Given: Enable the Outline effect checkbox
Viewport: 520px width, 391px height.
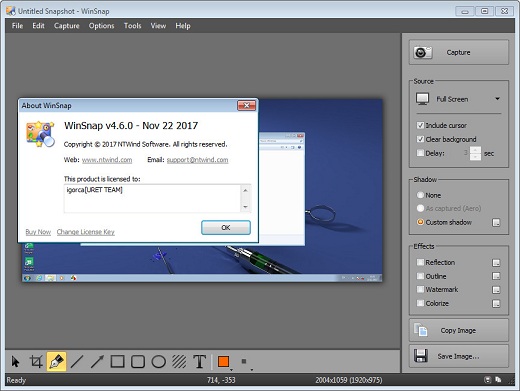Looking at the screenshot, I should click(420, 276).
